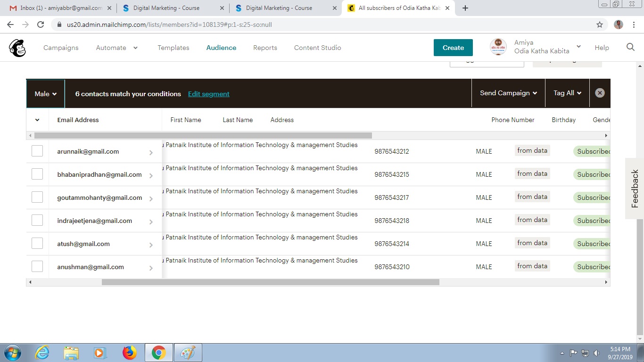Expand the Male segment dropdown

click(x=46, y=94)
